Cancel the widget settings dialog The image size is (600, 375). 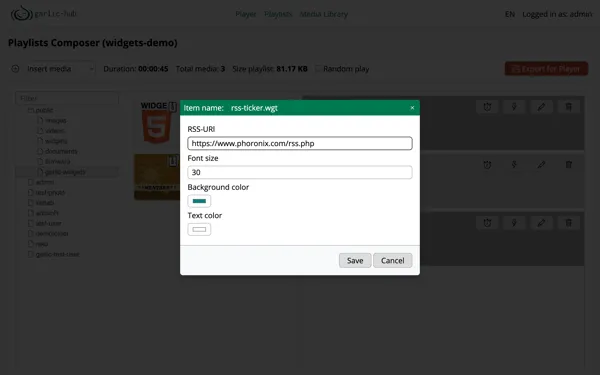(393, 261)
